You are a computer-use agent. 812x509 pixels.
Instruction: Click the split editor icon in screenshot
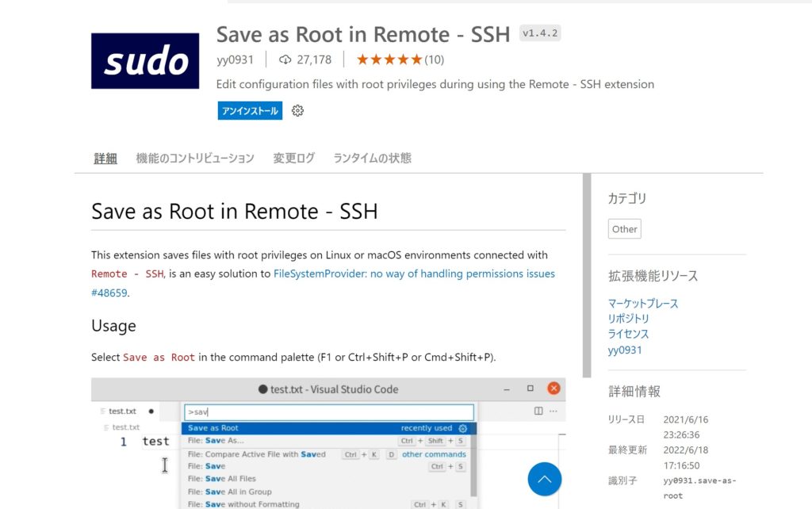(538, 411)
